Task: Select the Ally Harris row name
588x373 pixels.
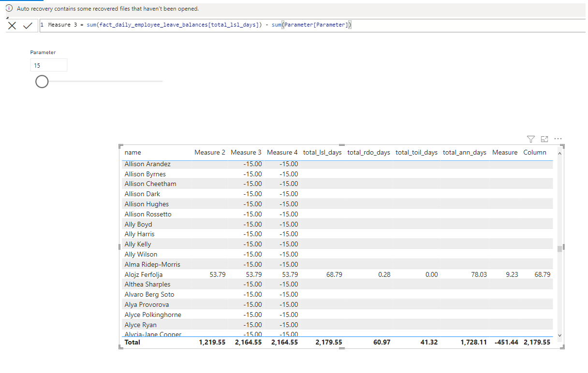Action: tap(140, 234)
